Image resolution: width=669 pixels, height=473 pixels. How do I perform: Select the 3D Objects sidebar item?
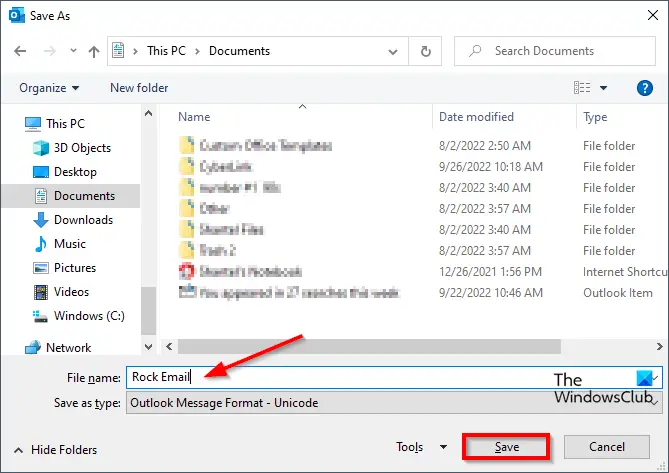[72, 148]
